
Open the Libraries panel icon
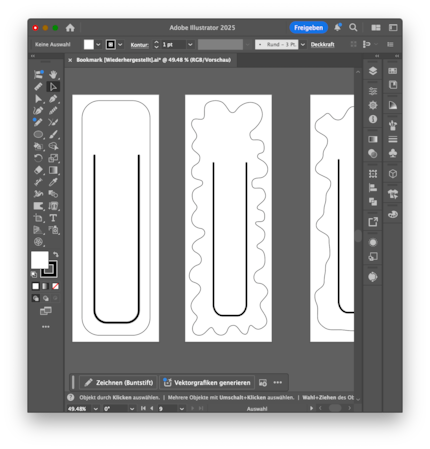point(393,85)
